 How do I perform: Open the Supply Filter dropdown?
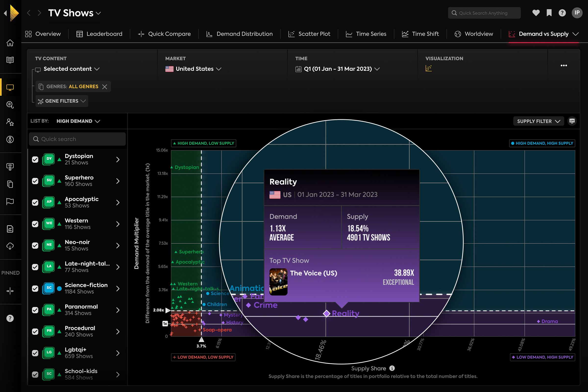[539, 121]
